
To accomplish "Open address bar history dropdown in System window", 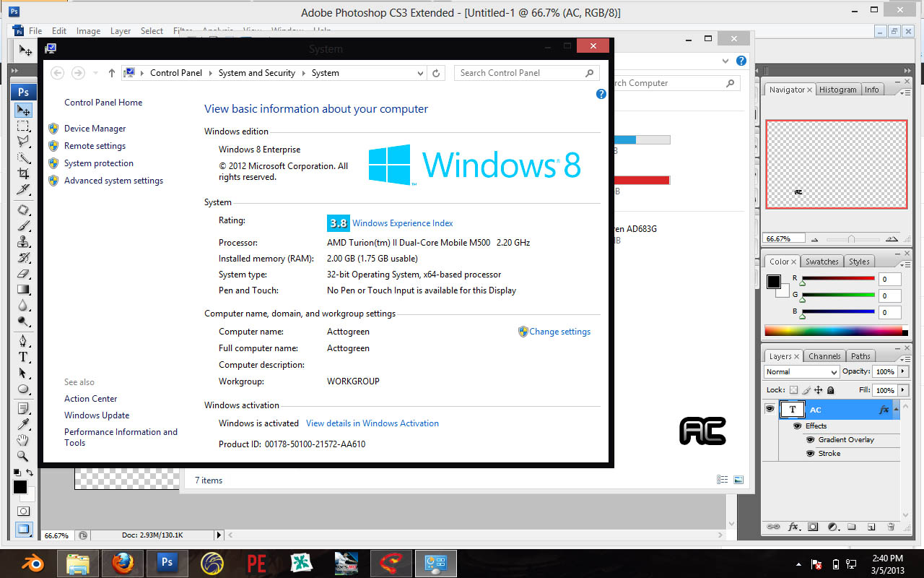I will [421, 73].
